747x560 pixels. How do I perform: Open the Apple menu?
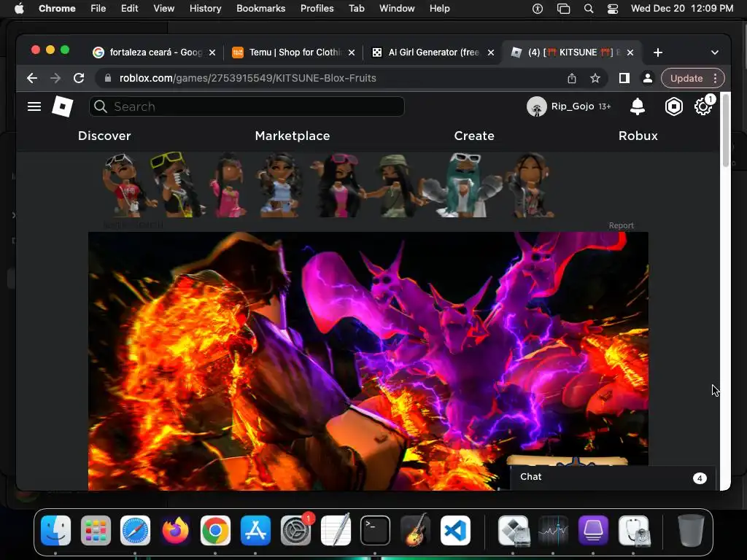[19, 9]
